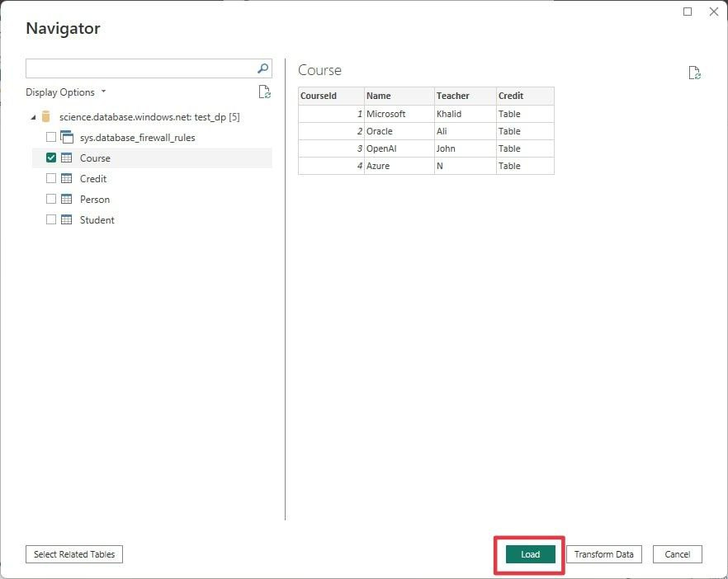Click the Oracle cell
This screenshot has height=579, width=728.
click(x=399, y=131)
